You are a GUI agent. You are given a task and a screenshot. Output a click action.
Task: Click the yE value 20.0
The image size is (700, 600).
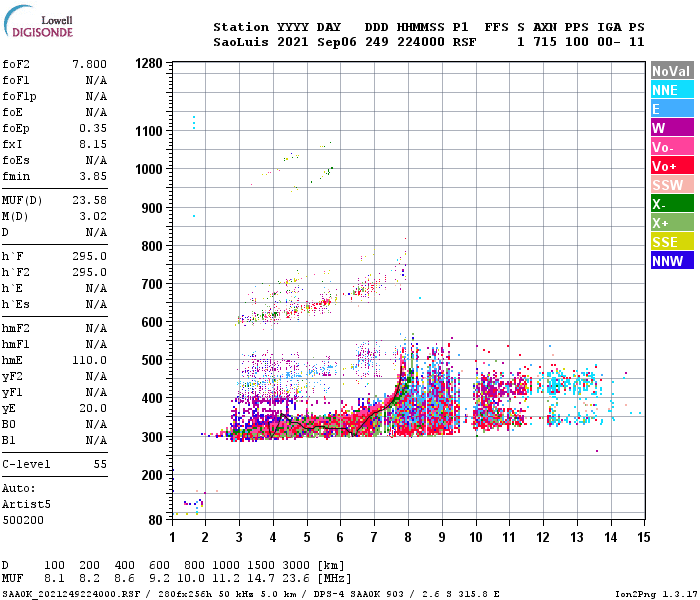click(93, 408)
